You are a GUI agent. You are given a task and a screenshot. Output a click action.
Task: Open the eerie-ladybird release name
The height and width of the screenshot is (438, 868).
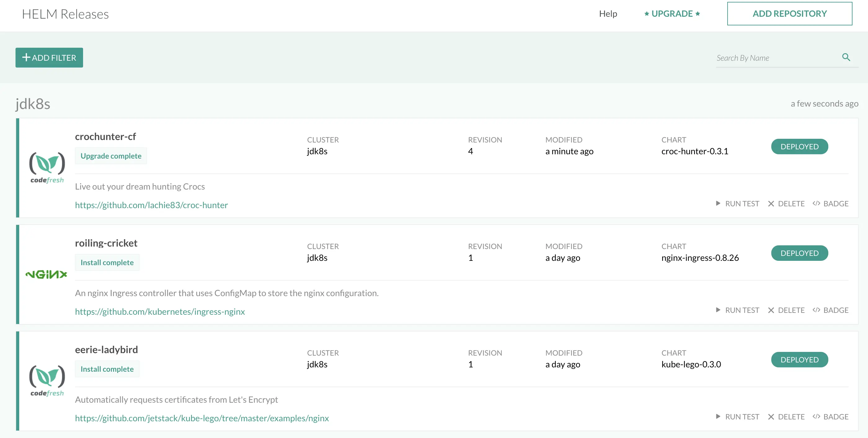click(x=106, y=349)
